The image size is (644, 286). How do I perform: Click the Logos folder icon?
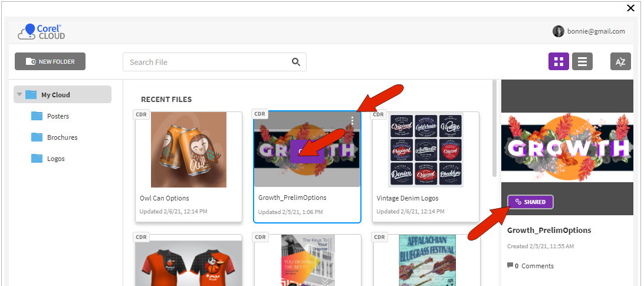click(37, 159)
